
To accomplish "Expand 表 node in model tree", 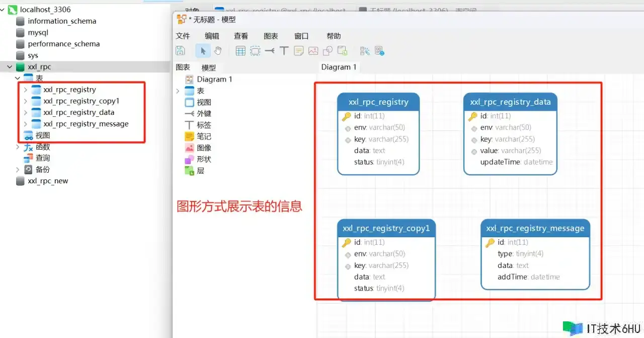I will click(x=178, y=91).
